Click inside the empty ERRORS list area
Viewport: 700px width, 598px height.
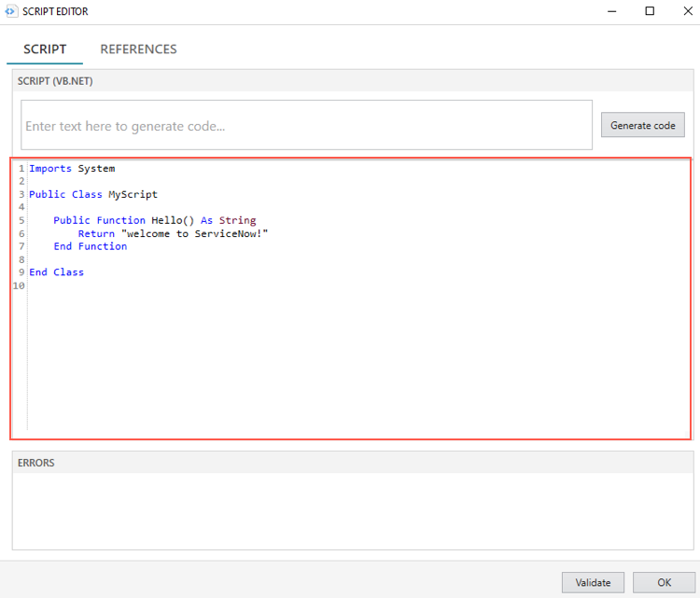coord(353,511)
